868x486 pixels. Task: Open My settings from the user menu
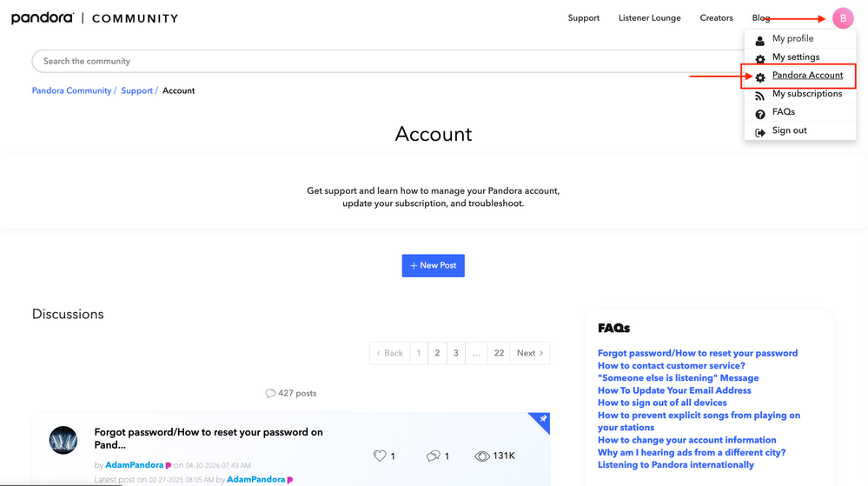point(796,57)
